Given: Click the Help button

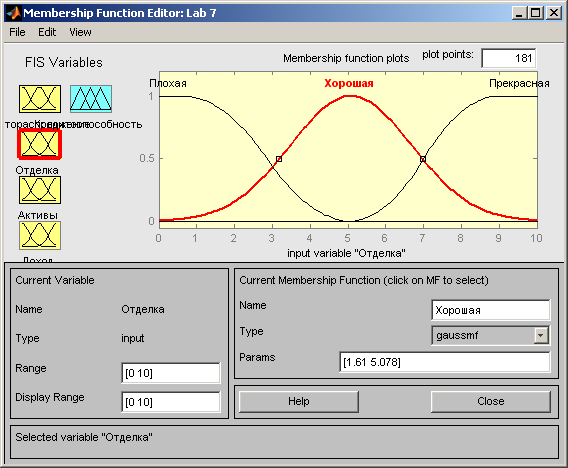Looking at the screenshot, I should [x=299, y=401].
